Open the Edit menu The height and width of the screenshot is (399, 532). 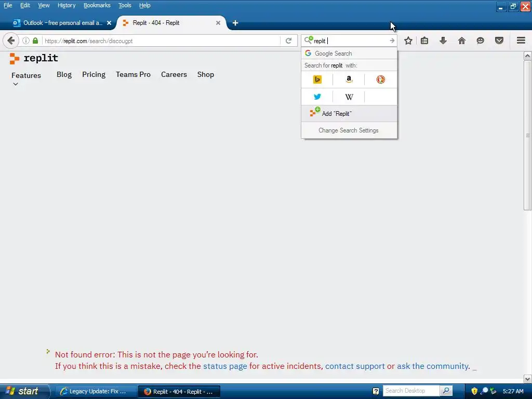click(25, 5)
